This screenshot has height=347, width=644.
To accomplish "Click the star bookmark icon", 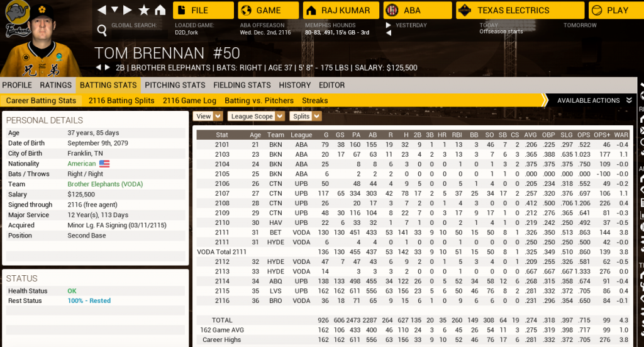I will [144, 10].
